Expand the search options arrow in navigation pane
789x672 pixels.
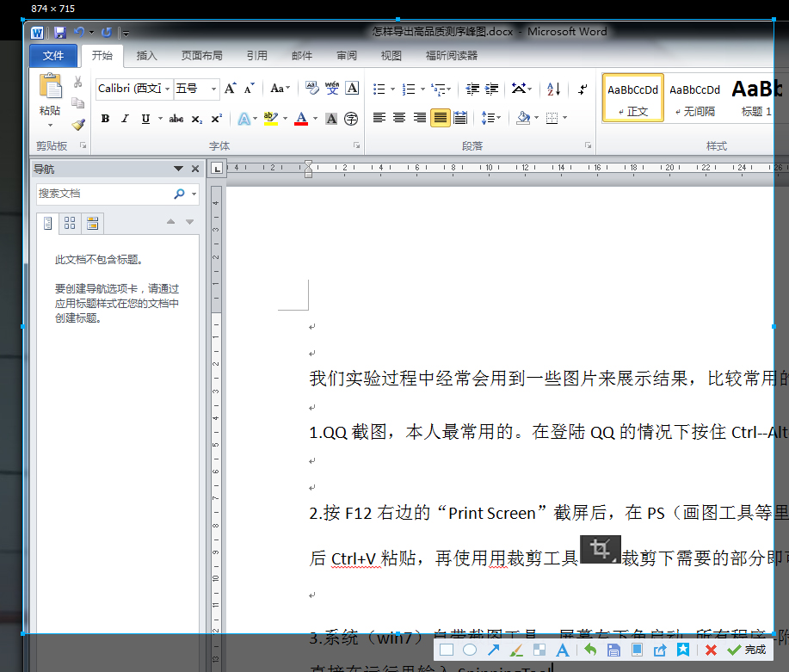coord(194,194)
